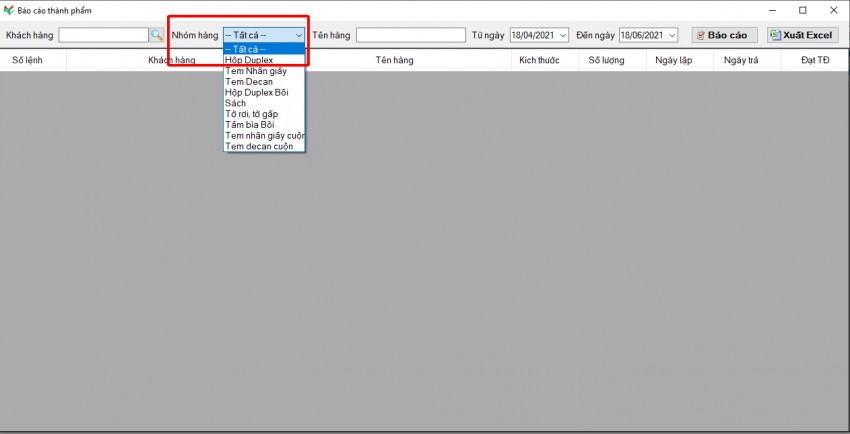Focus the Tên hàng text field

click(x=410, y=35)
